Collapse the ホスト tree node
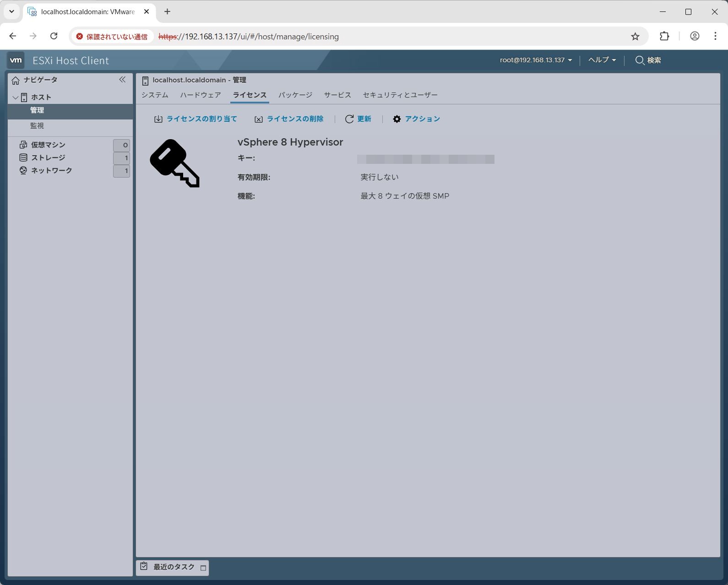Image resolution: width=728 pixels, height=585 pixels. pos(15,97)
